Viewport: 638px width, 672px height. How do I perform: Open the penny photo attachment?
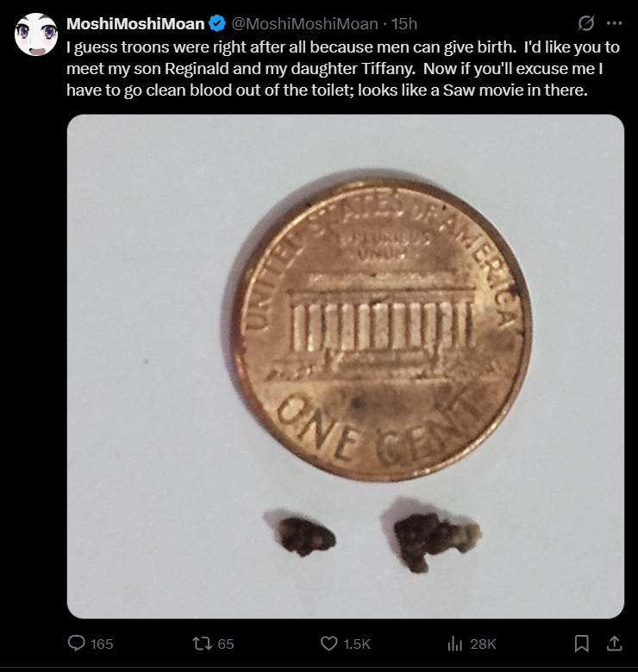[346, 366]
